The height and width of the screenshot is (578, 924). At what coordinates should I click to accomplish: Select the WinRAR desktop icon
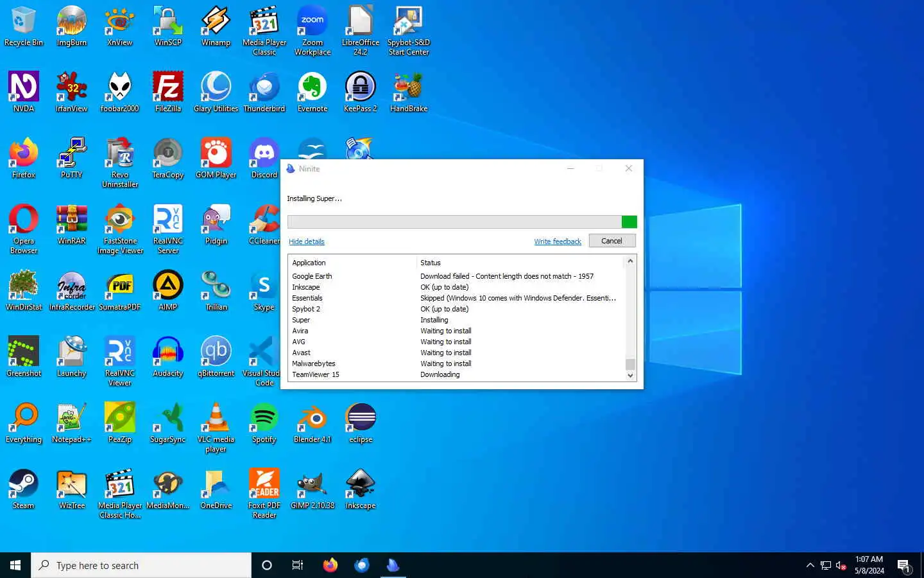coord(72,225)
